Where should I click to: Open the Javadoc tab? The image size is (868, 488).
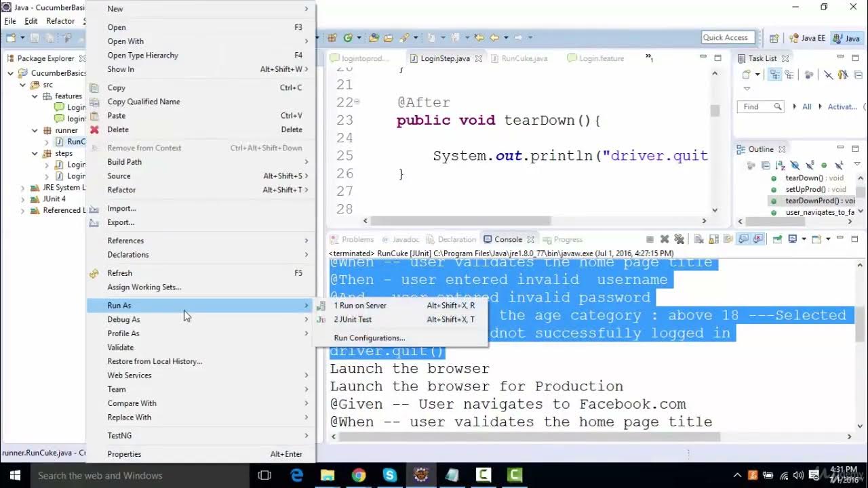[x=406, y=239]
